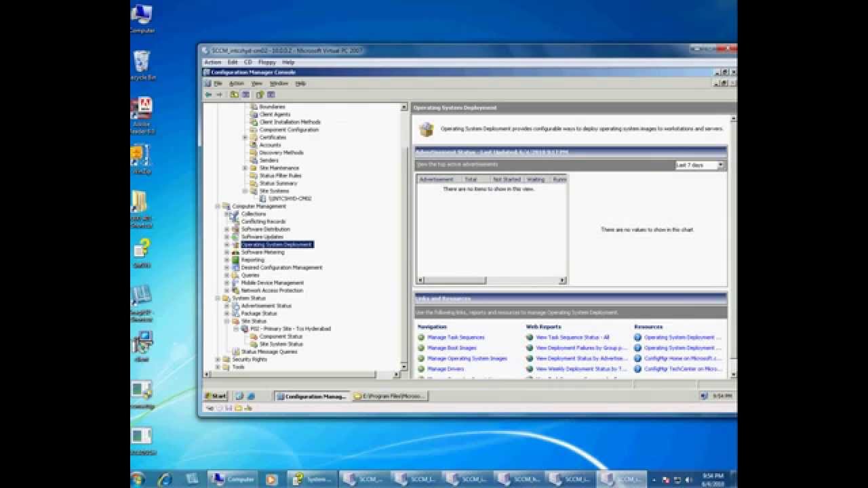Click the Help toolbar icon with question mark
868x488 pixels.
click(260, 95)
